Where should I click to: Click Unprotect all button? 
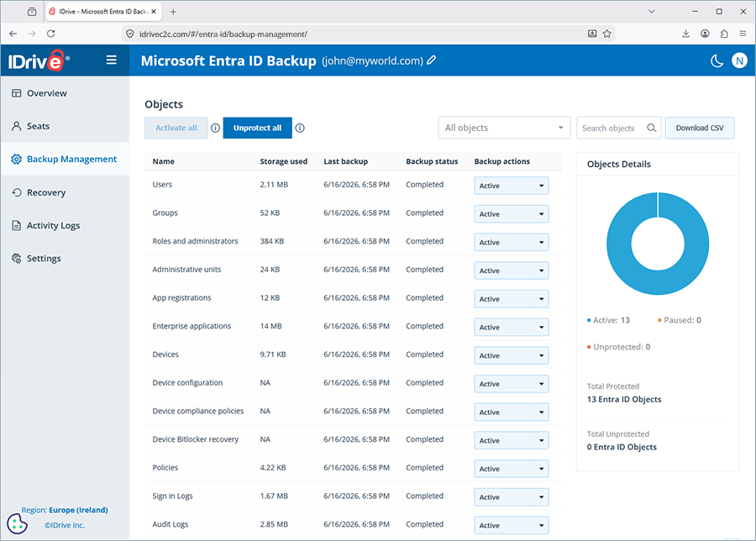coord(258,128)
